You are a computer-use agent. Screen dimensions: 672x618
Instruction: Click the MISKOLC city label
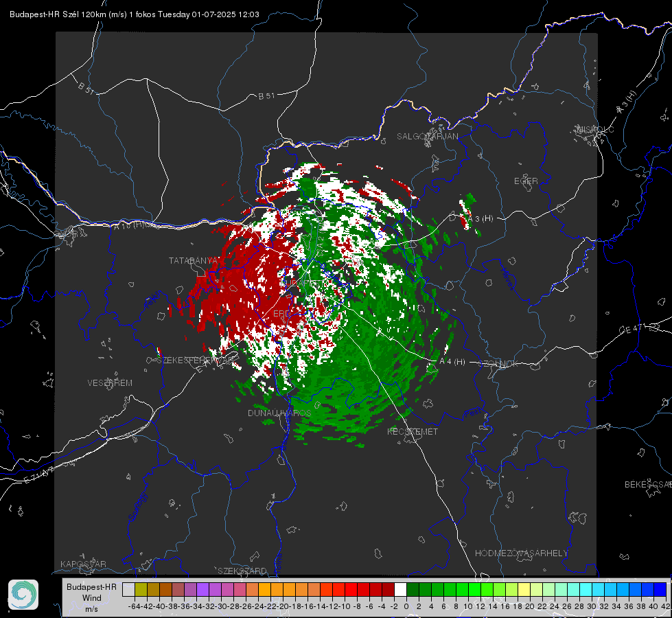click(596, 129)
